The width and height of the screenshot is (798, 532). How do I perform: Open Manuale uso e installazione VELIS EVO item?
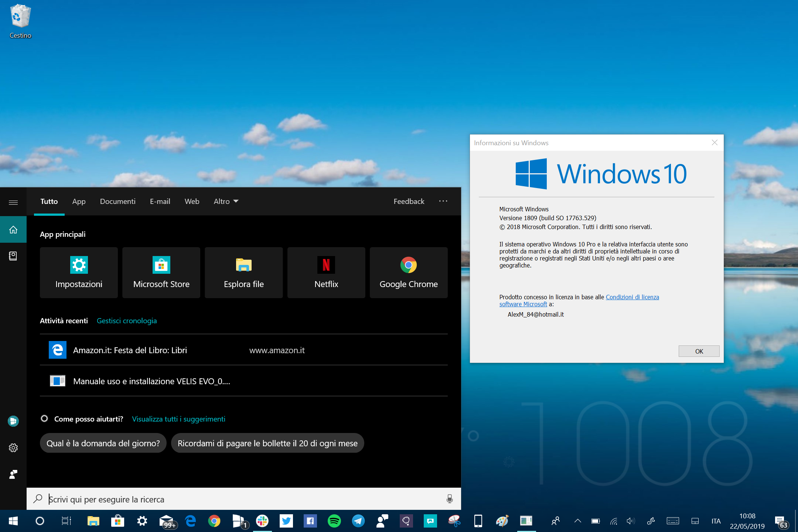pos(244,381)
